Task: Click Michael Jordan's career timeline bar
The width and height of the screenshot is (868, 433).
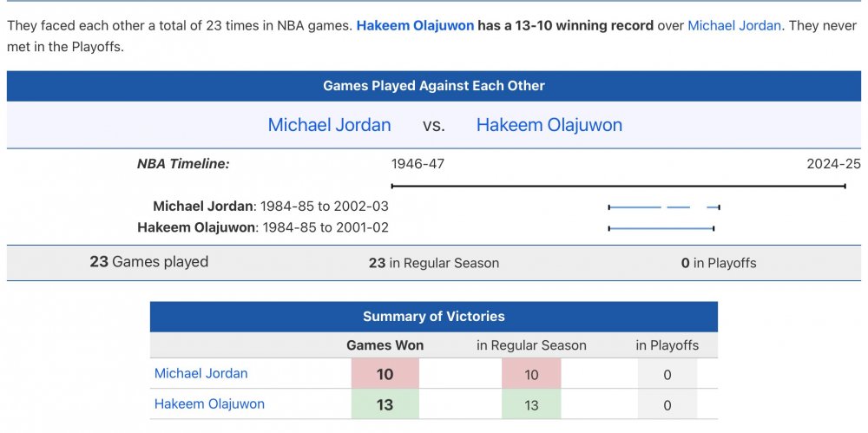Action: tap(664, 207)
